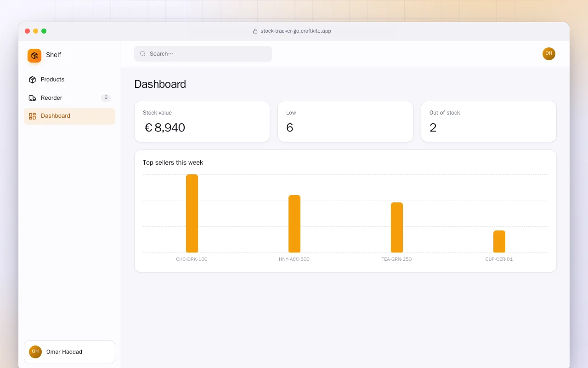
Task: Go to the Reorder section
Action: click(69, 98)
